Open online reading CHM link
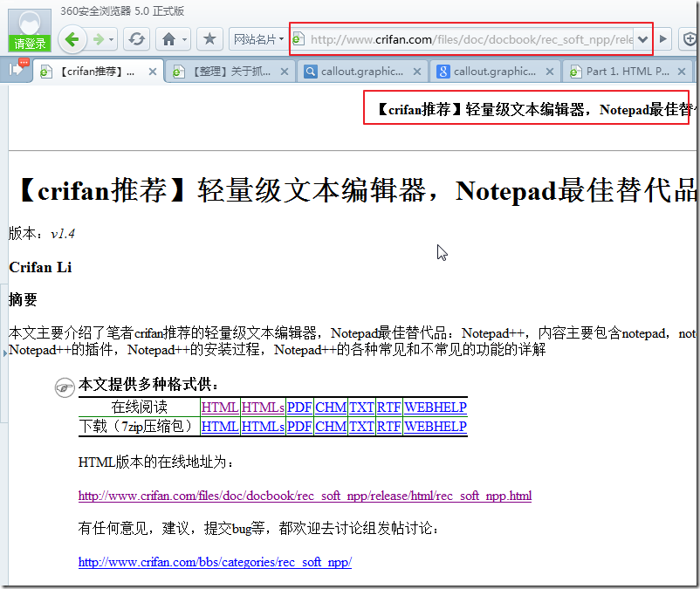Image resolution: width=700 pixels, height=589 pixels. tap(331, 407)
